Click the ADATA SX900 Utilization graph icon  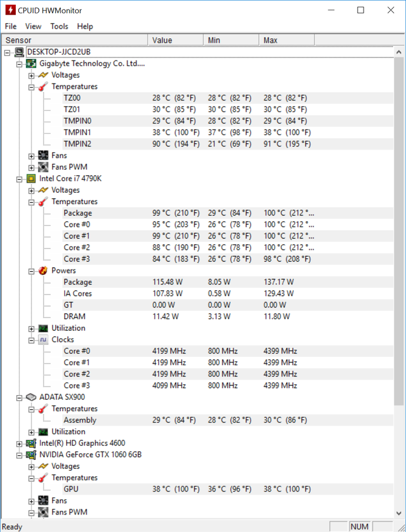43,431
